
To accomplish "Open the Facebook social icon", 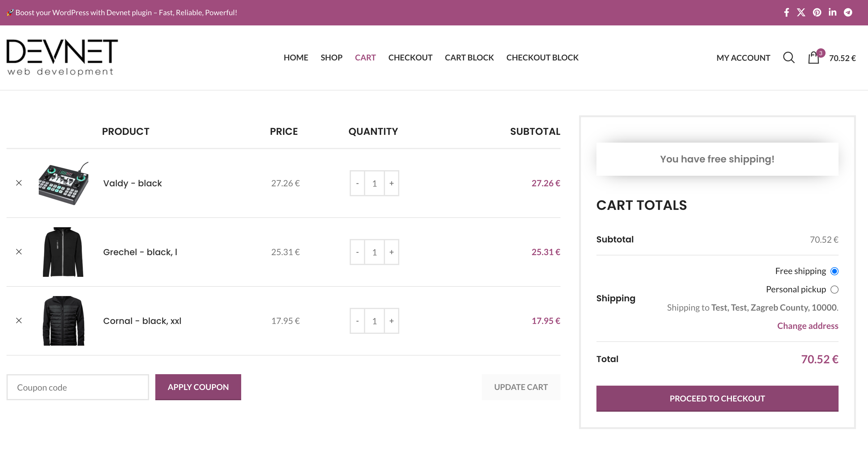I will pos(786,12).
